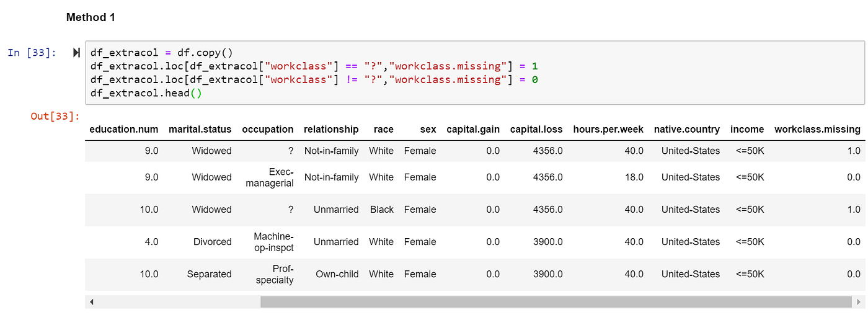
Task: Click the Out[33] output prompt
Action: pyautogui.click(x=56, y=116)
